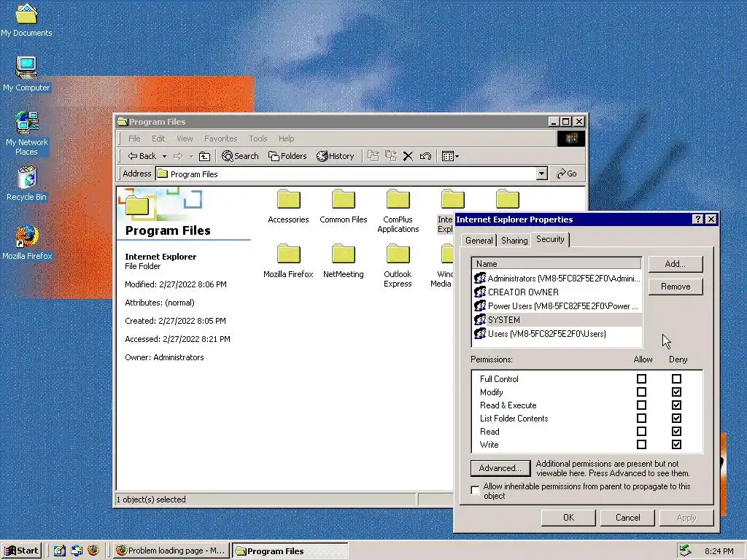Open the Tools menu
Screen dimensions: 747x560
[258, 139]
